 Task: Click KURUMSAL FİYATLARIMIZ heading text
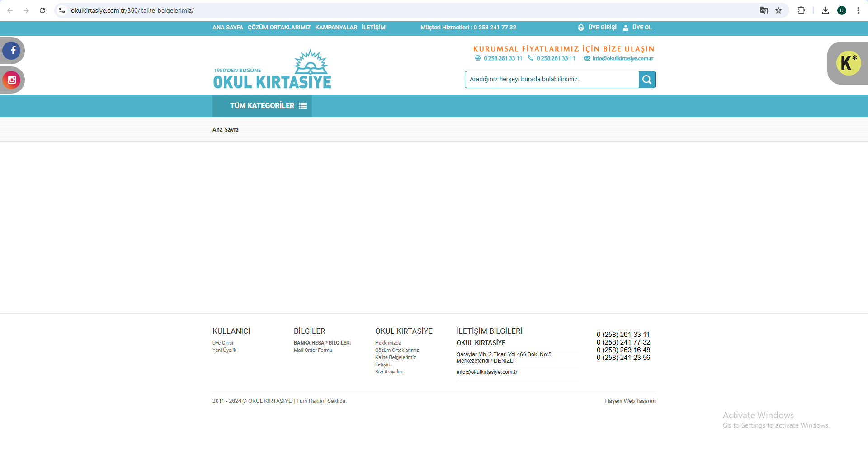564,49
